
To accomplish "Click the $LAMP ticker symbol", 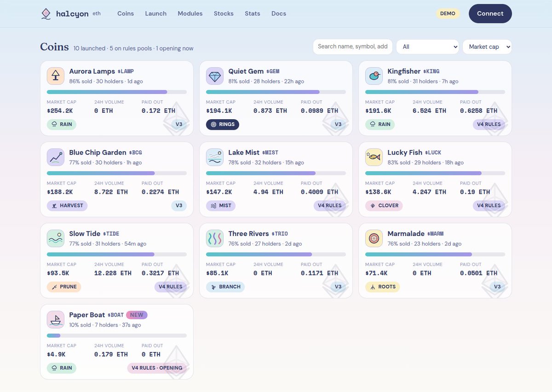I will (x=126, y=72).
